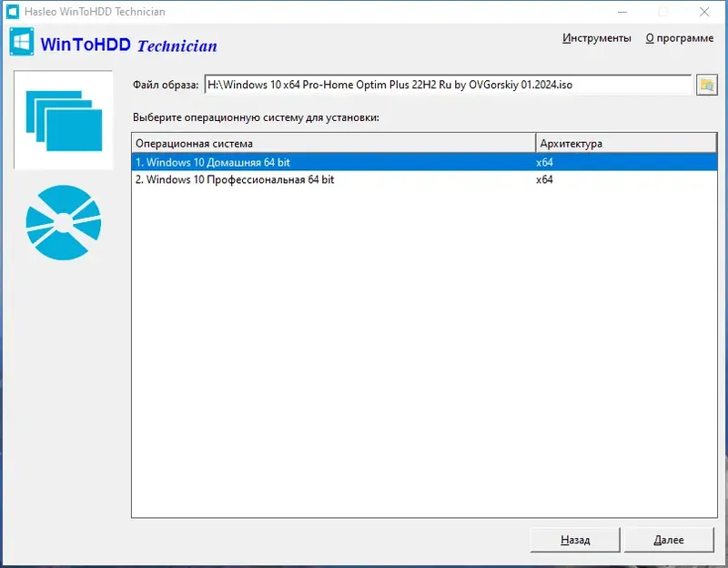Select Windows 10 Профессиональная 64 bit row
The width and height of the screenshot is (728, 568).
424,179
